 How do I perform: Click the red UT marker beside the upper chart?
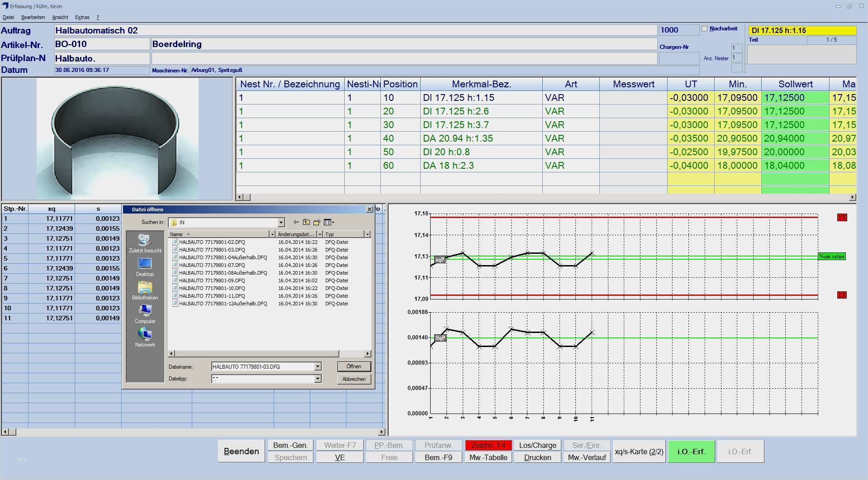[842, 218]
